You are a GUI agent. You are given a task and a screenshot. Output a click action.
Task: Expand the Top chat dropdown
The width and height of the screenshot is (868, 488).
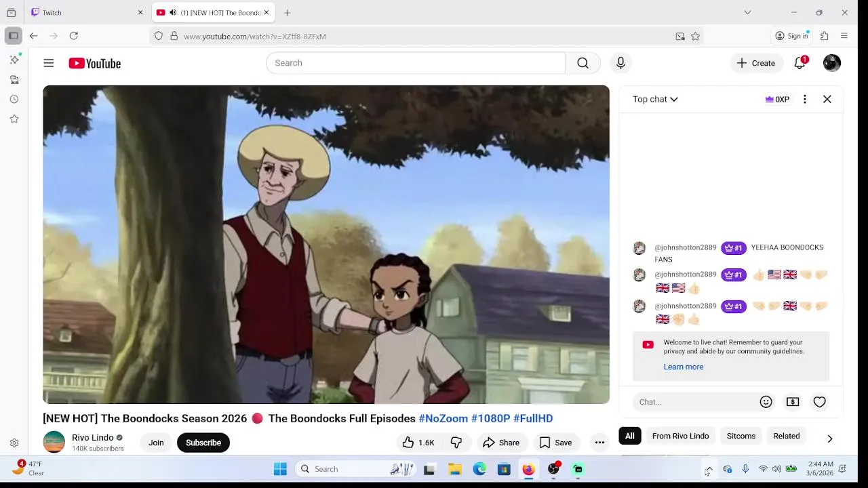tap(655, 99)
